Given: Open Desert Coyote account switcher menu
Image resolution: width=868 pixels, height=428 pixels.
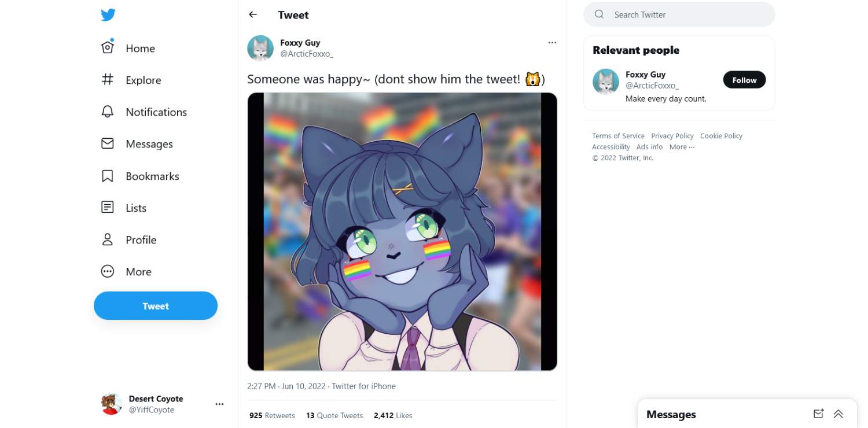Looking at the screenshot, I should [219, 404].
